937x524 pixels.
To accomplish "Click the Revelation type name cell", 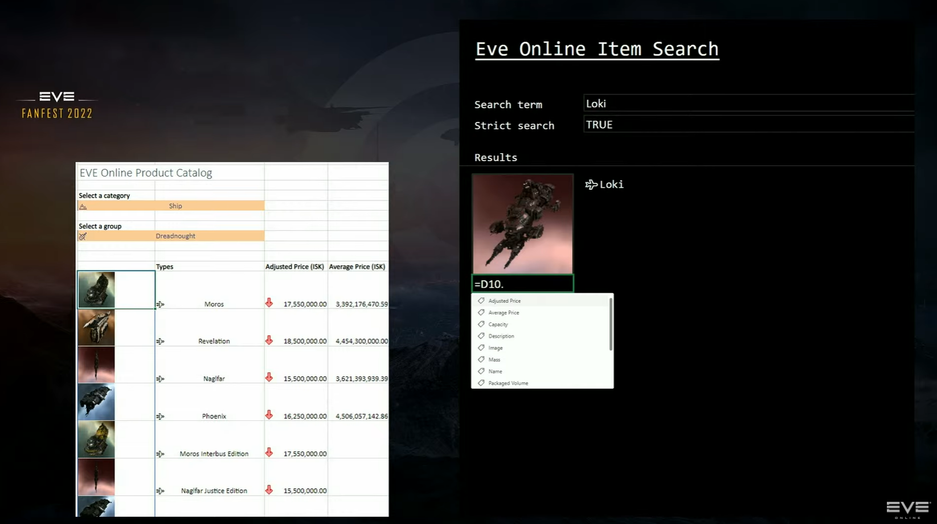I will tap(214, 341).
